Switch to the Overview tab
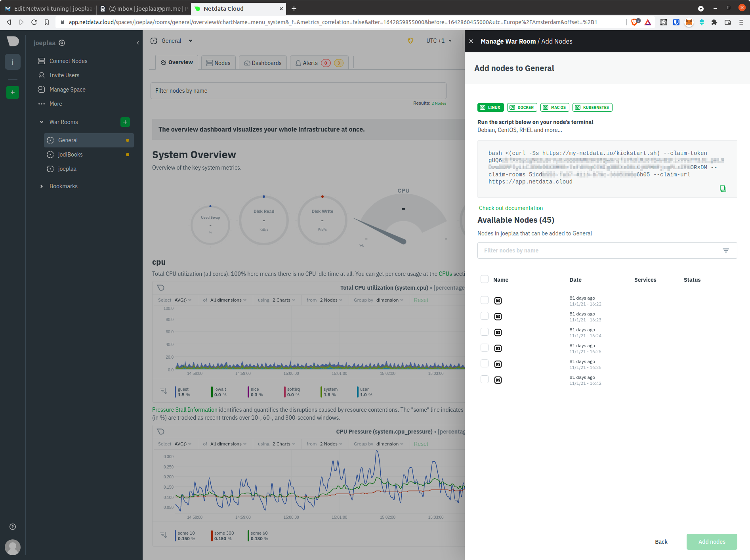Image resolution: width=750 pixels, height=560 pixels. (x=177, y=62)
